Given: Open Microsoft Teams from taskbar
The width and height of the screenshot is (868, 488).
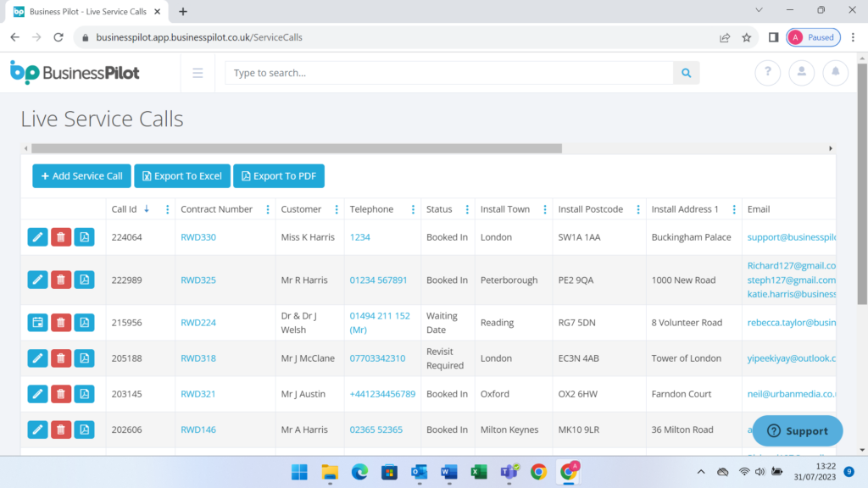Looking at the screenshot, I should (509, 472).
